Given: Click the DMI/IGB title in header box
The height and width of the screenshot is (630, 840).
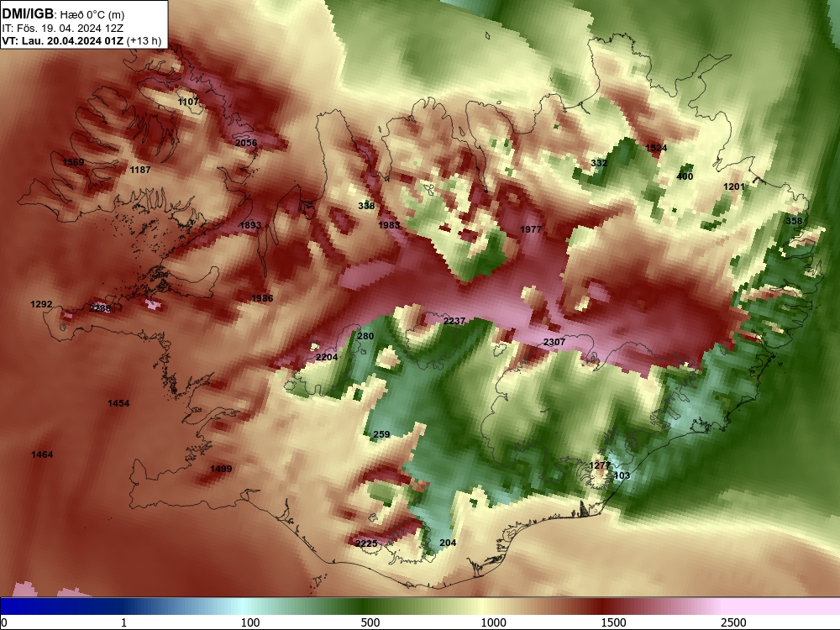Looking at the screenshot, I should point(28,14).
